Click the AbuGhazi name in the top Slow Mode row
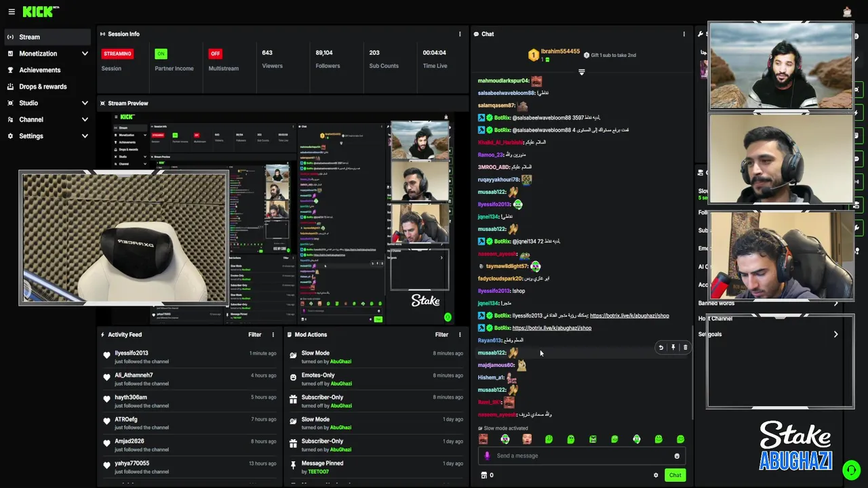The height and width of the screenshot is (488, 868). click(x=340, y=361)
